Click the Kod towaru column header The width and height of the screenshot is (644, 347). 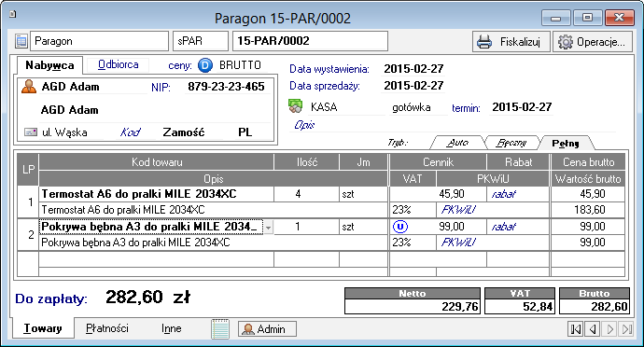(x=157, y=162)
